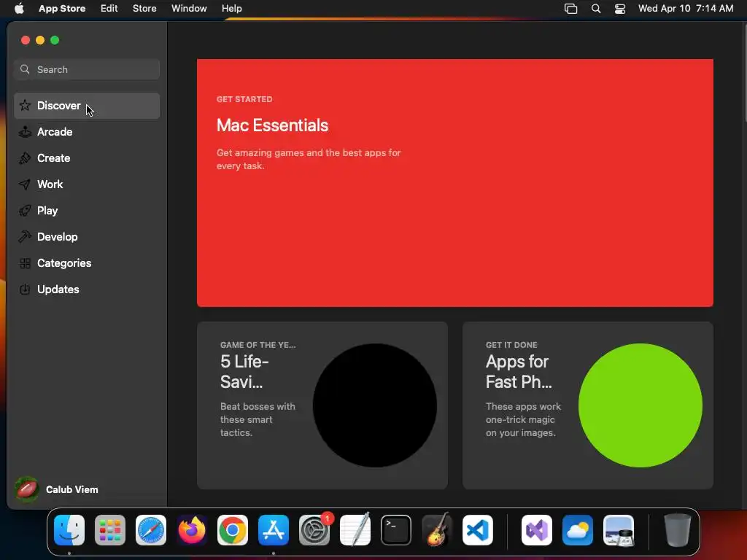
Task: Open the Trash in the Dock
Action: (x=678, y=530)
